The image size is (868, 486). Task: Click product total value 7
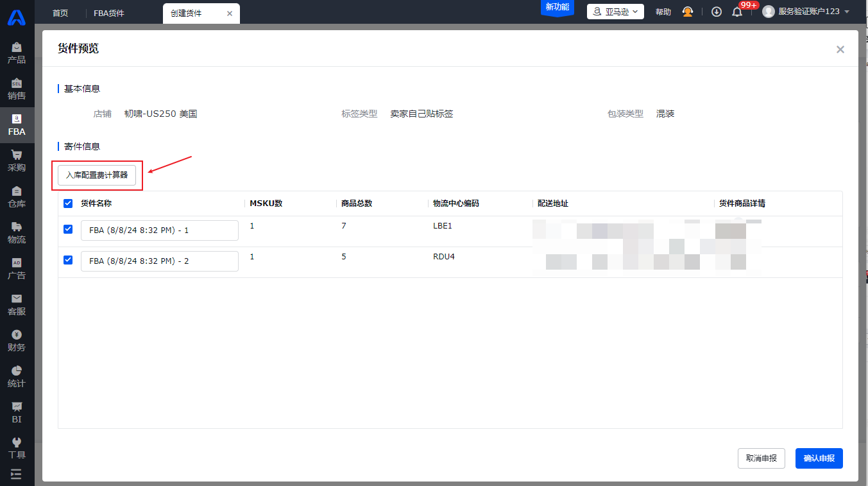tap(344, 226)
